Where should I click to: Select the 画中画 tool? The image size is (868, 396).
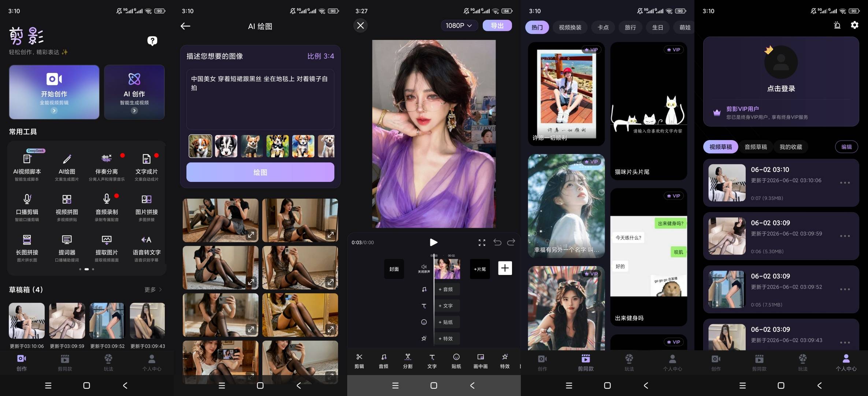point(481,361)
